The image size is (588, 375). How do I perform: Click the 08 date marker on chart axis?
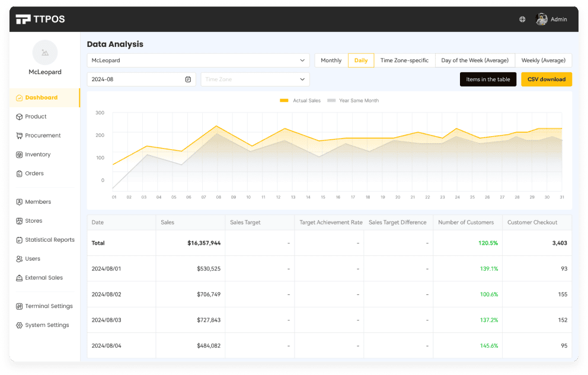(218, 197)
